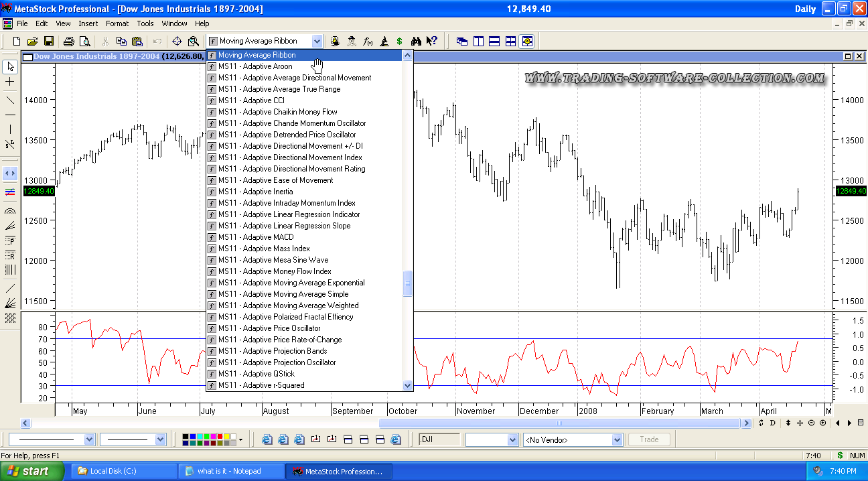
Task: Click the green dollar sign icon
Action: [400, 42]
